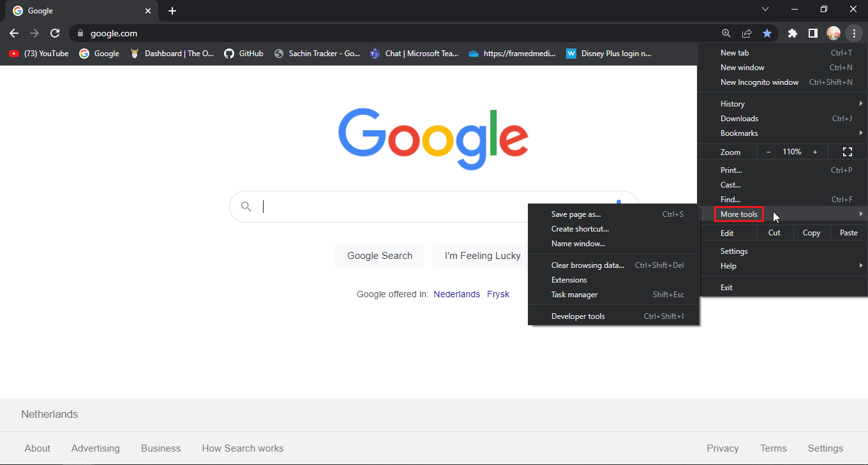Click inside the Google search box
The image size is (868, 465).
click(x=421, y=207)
